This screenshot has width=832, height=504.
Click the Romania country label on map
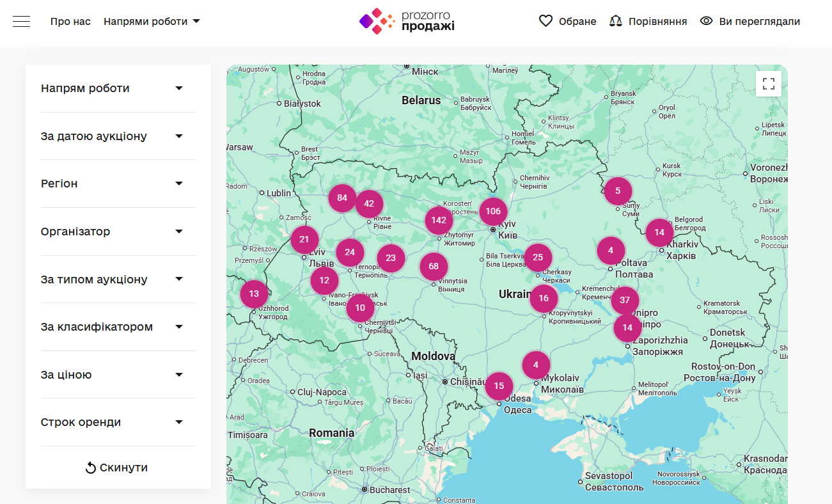[331, 433]
